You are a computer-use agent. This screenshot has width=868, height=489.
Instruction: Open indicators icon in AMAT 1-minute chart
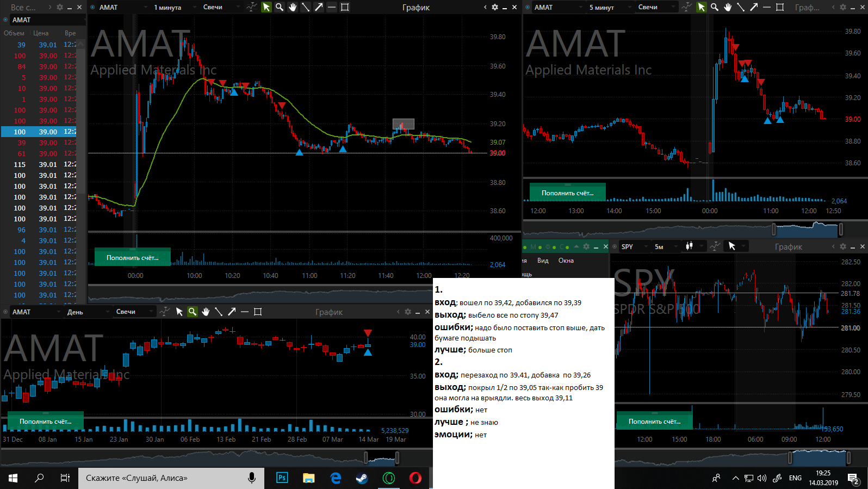click(x=251, y=7)
